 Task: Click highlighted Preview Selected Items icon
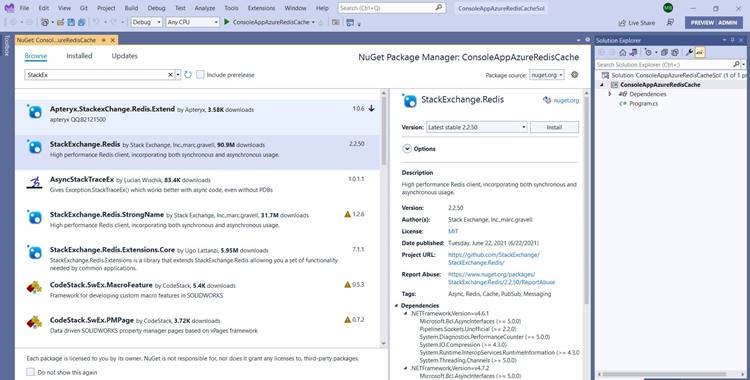pos(699,53)
